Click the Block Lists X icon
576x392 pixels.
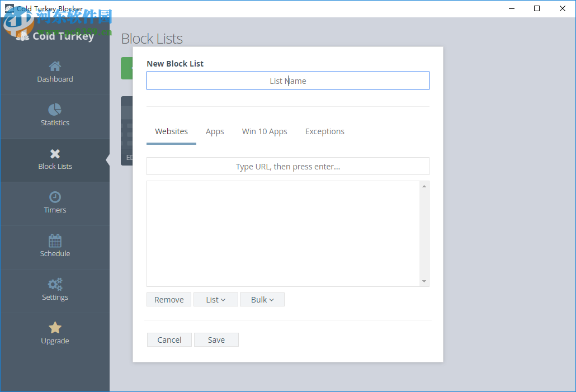(x=55, y=153)
